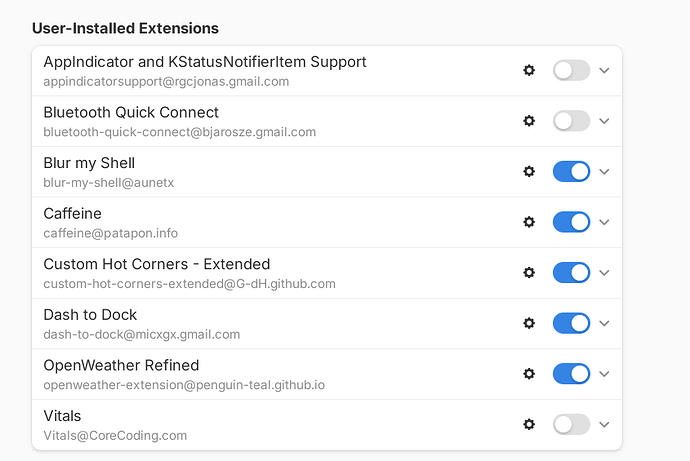Click the Dash to Dock extension name
The width and height of the screenshot is (690, 461).
[x=90, y=315]
